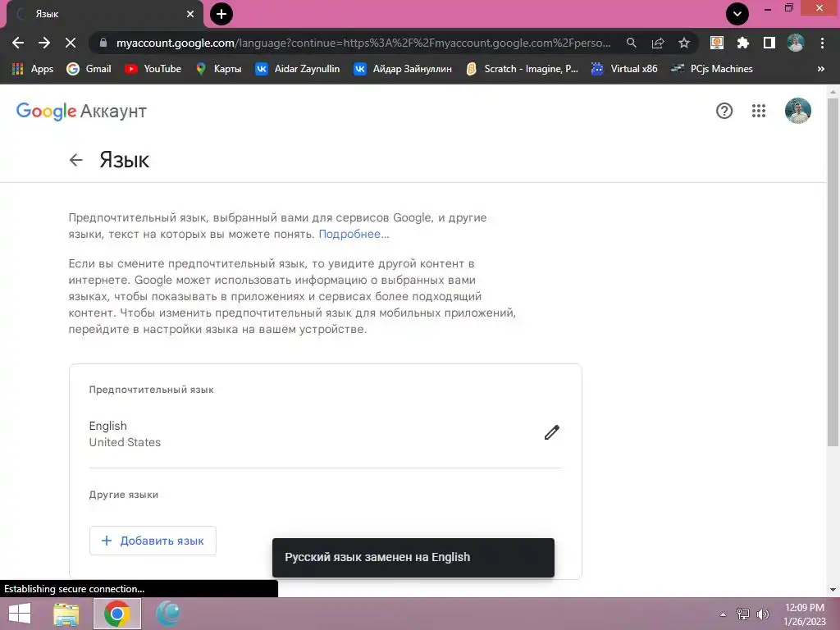Close the Язык tab
This screenshot has height=630, width=840.
(190, 14)
